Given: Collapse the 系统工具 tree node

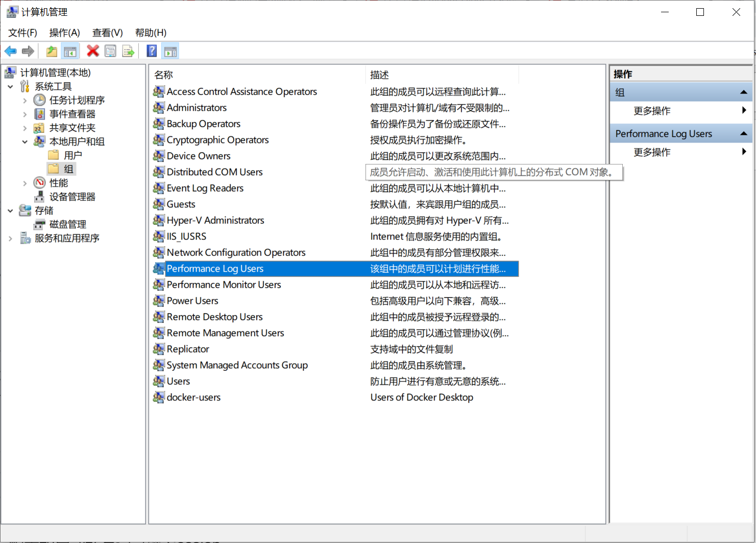Looking at the screenshot, I should click(11, 86).
